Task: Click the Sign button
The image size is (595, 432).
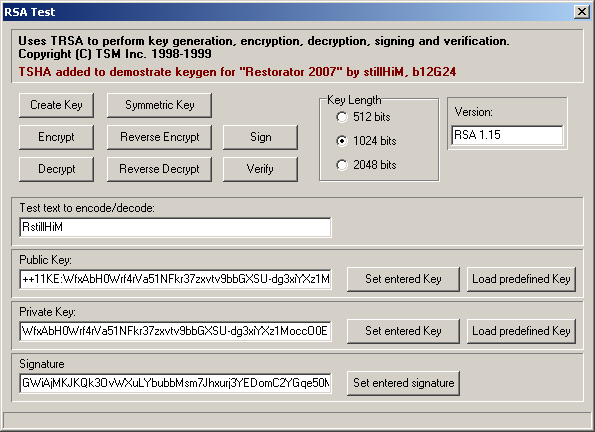Action: 260,137
